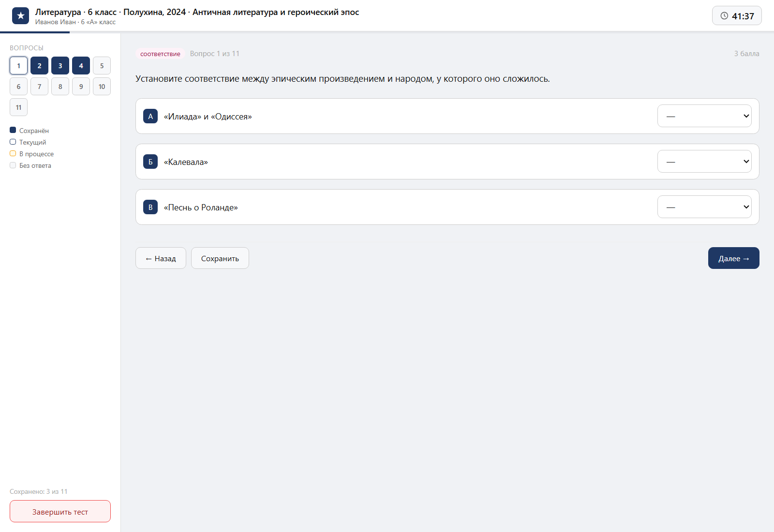Select question 11 in the question grid
Screen dimensions: 774x532
tap(18, 107)
